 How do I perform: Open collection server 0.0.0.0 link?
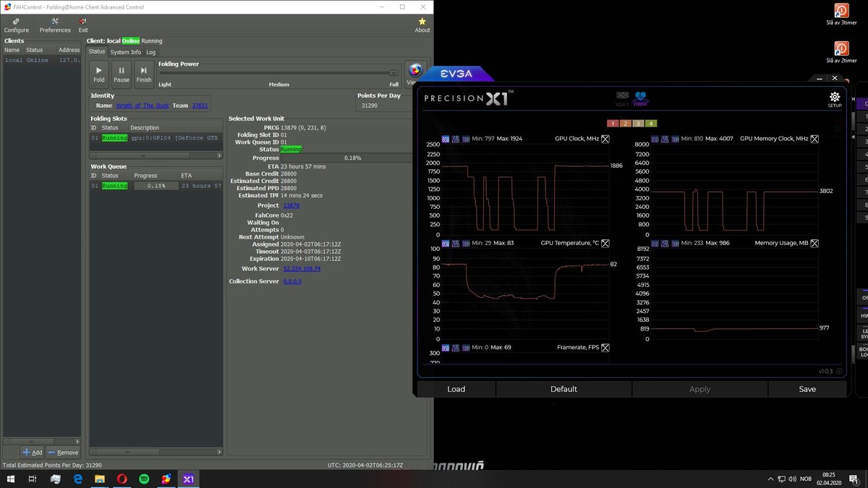(x=292, y=281)
